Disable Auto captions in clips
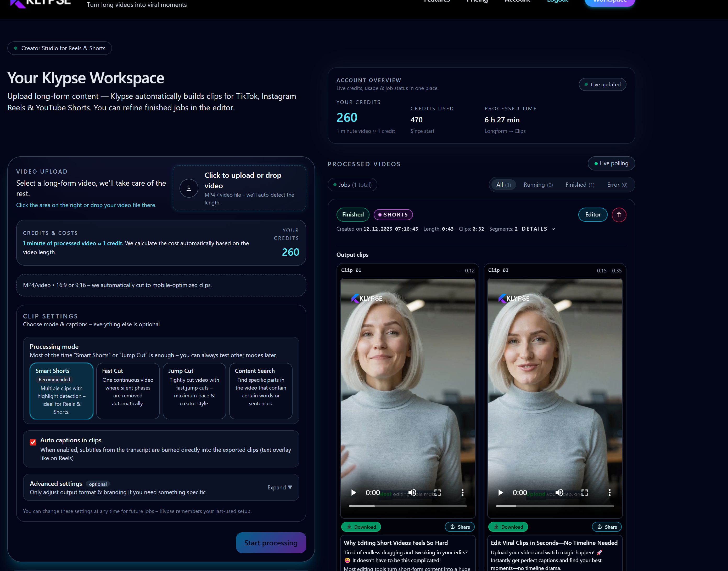Viewport: 728px width, 571px height. tap(33, 442)
